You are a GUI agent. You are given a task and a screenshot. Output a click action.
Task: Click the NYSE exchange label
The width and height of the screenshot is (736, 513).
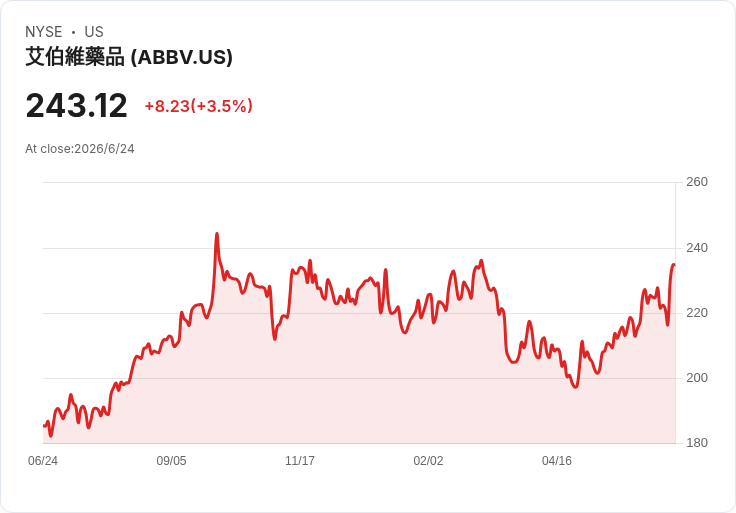click(44, 32)
